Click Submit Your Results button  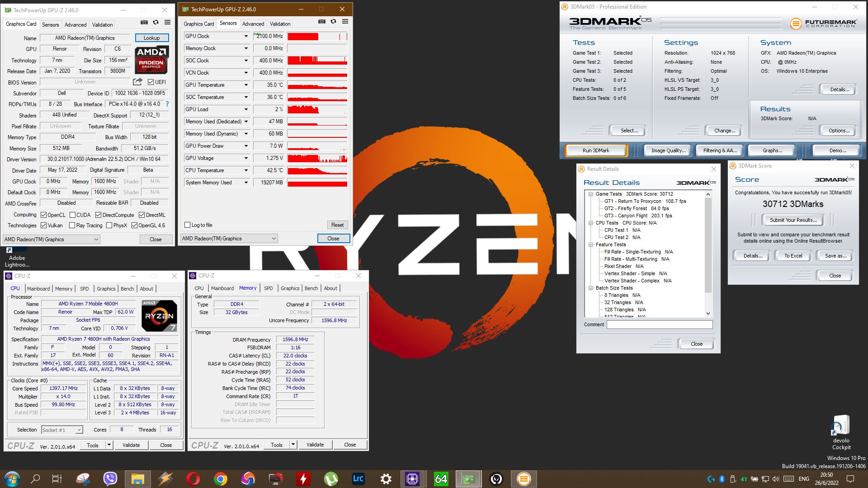(x=793, y=220)
